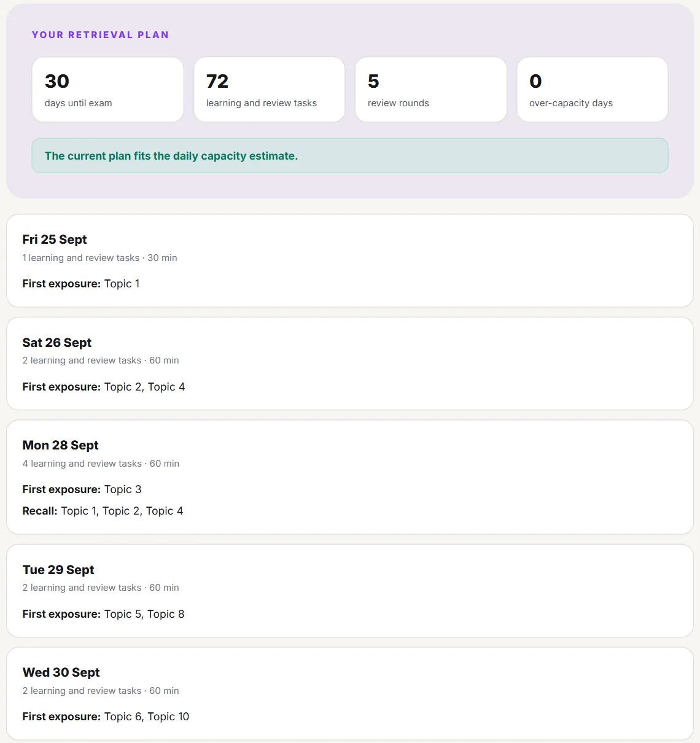Select the 5 review rounds card
The image size is (700, 743).
coord(431,90)
